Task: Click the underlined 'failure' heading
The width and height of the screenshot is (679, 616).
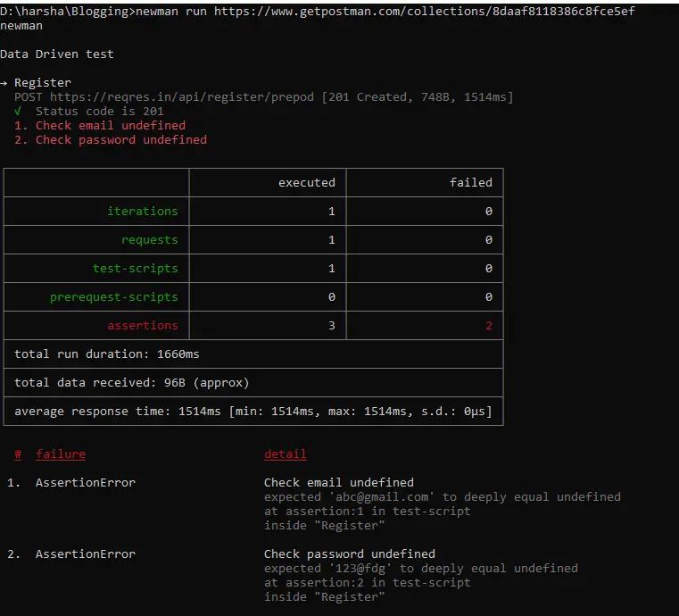Action: [61, 454]
